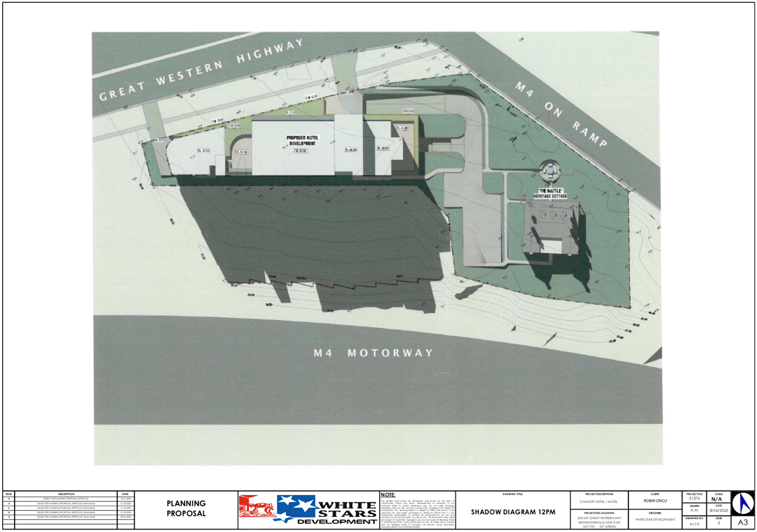
Task: Click the Planning Proposal title text
Action: (186, 508)
